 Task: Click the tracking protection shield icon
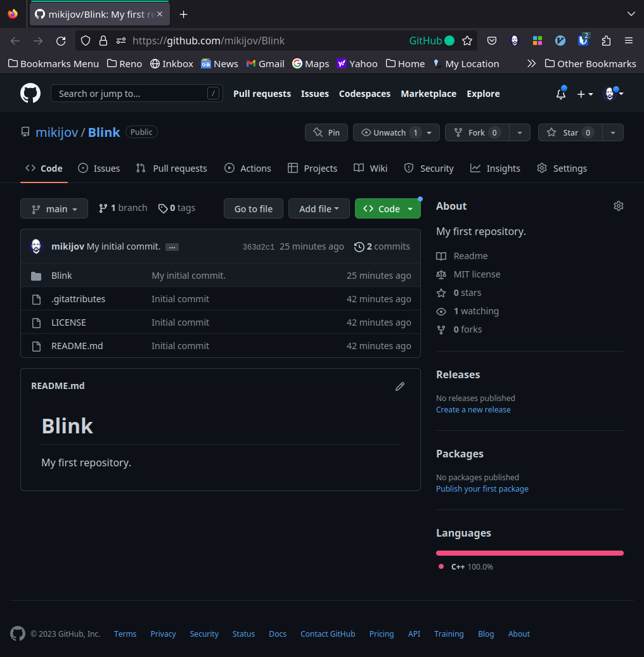86,41
